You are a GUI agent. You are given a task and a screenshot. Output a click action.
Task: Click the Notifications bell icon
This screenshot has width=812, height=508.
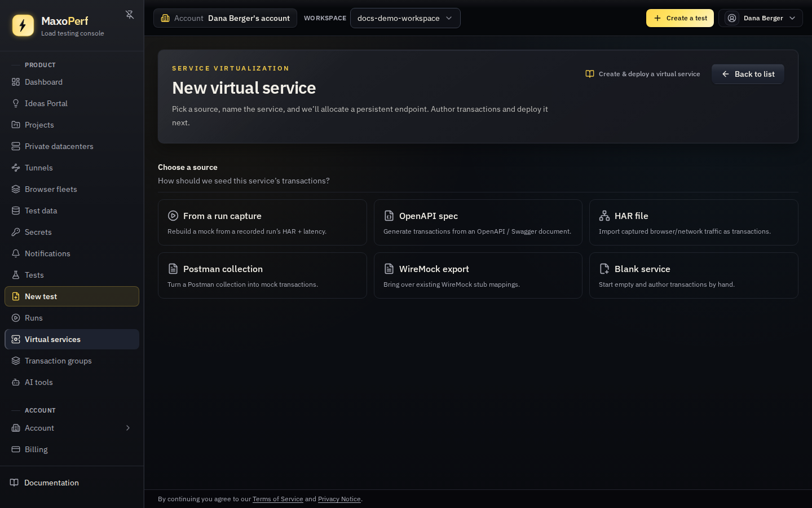click(x=16, y=253)
